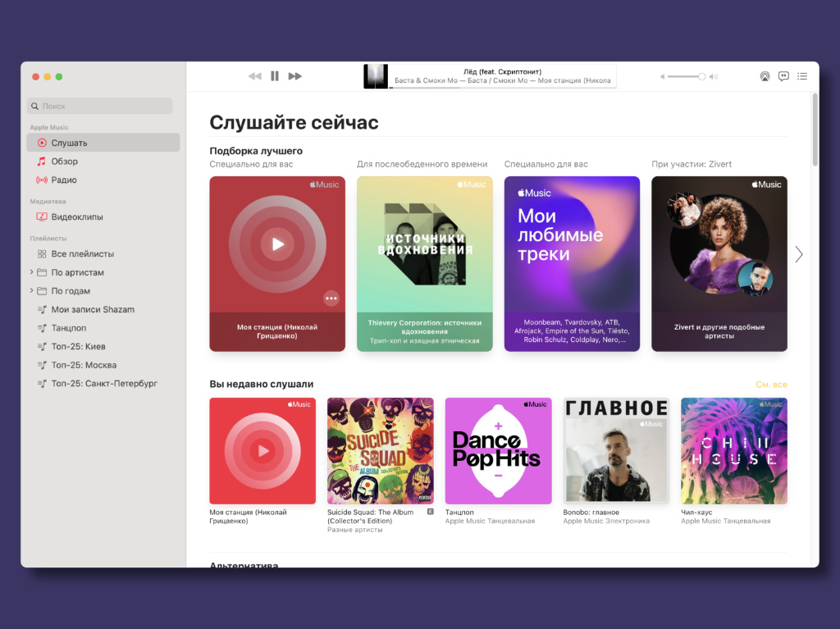This screenshot has height=629, width=840.
Task: Click the Топ-25: Киев playlist icon
Action: click(x=42, y=347)
